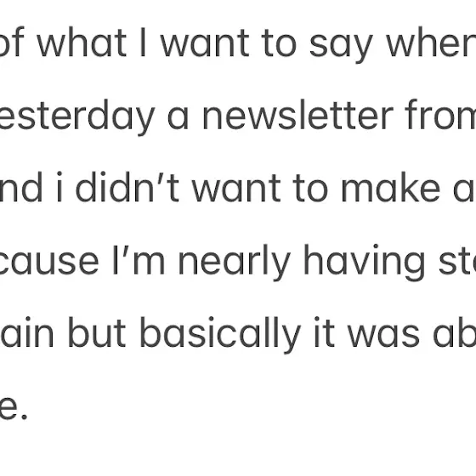Viewport: 476px width, 476px height.
Task: Click the word "want" before "to say"
Action: click(205, 44)
